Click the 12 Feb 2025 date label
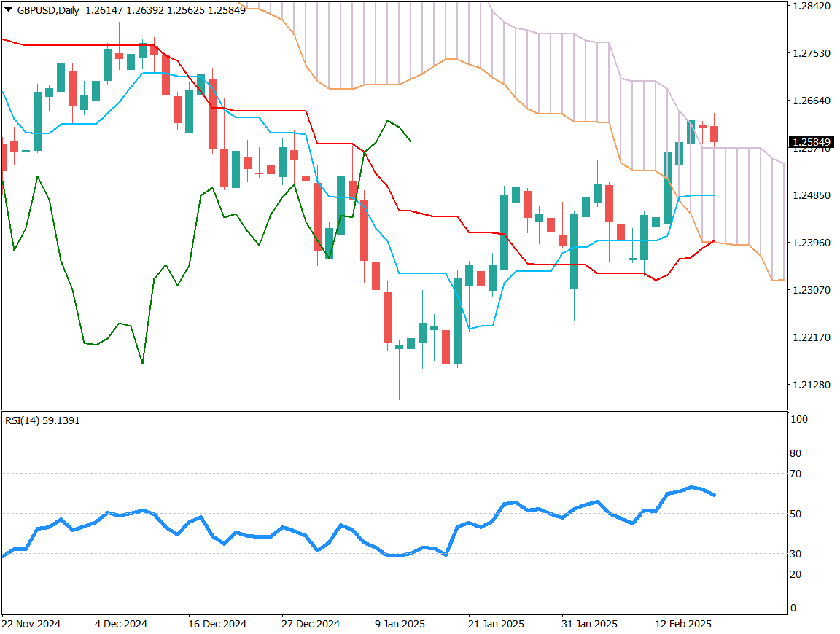Screen dimensions: 840x634 [682, 624]
